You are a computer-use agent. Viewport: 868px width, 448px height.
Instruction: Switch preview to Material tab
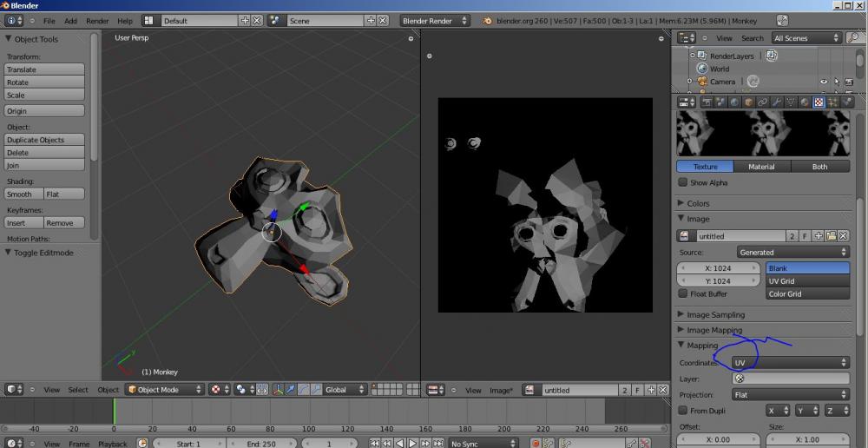762,166
